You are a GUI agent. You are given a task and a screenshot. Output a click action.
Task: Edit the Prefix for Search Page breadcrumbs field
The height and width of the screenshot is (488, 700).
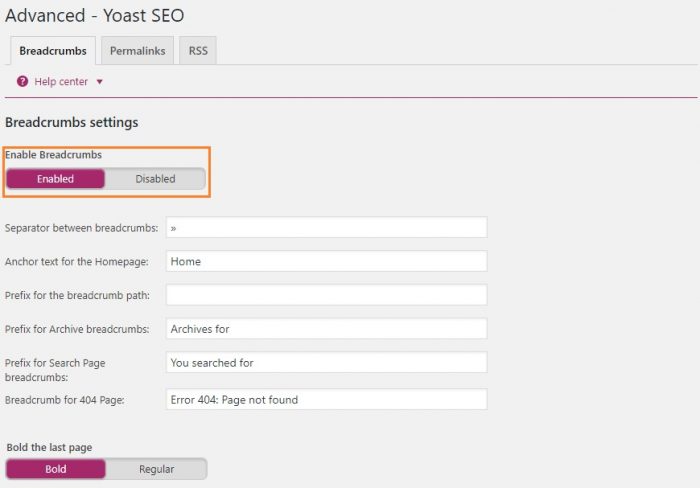point(326,363)
